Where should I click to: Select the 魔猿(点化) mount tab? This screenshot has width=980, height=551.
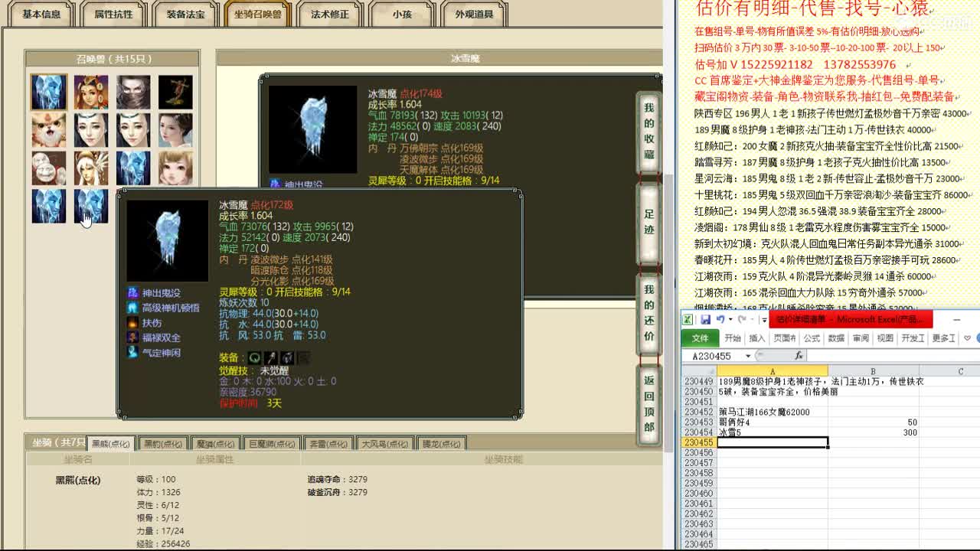coord(216,444)
